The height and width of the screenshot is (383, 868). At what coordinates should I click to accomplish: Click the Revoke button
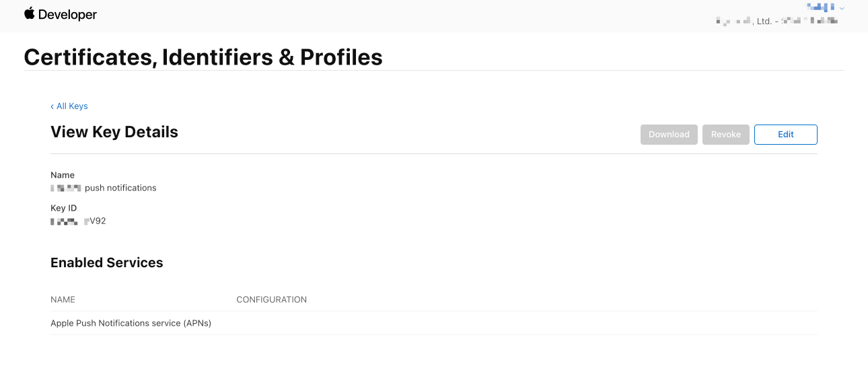725,135
